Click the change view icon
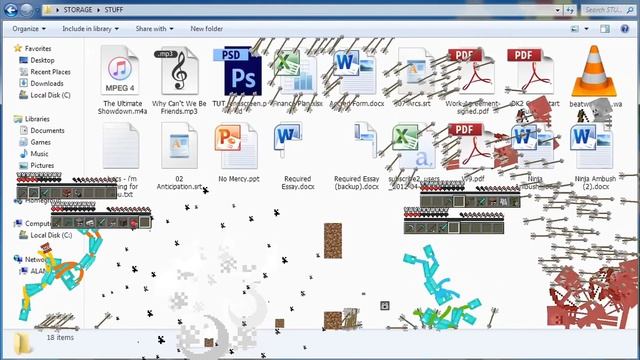The height and width of the screenshot is (360, 640). (x=575, y=29)
